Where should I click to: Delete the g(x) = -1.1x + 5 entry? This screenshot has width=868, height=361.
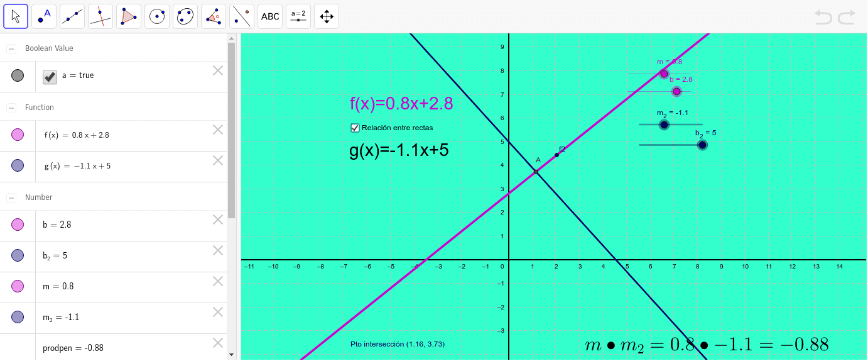tap(218, 160)
